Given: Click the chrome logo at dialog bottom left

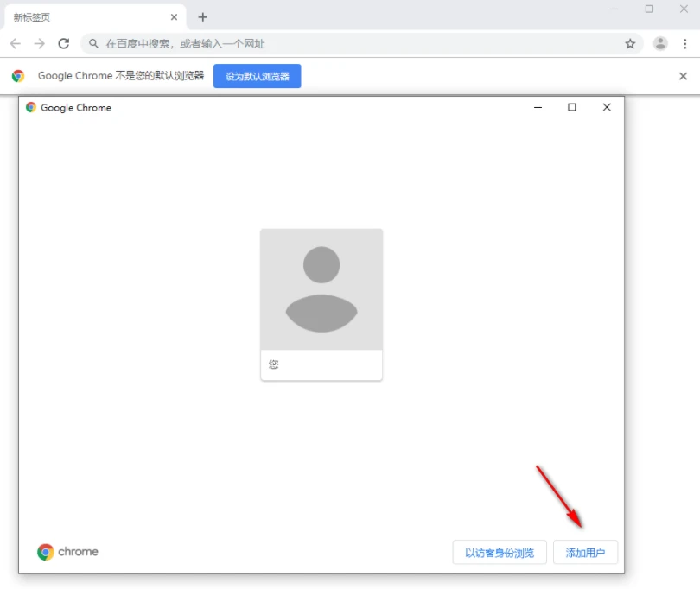Looking at the screenshot, I should pyautogui.click(x=68, y=552).
